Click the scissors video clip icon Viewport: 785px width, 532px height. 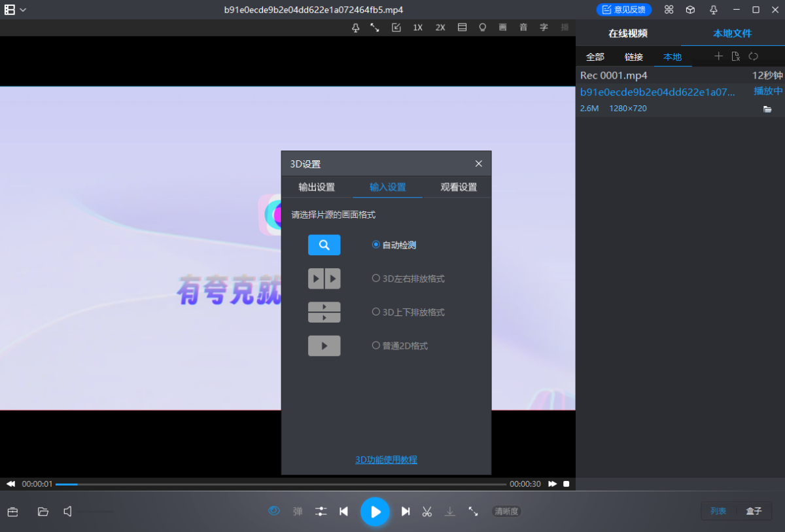coord(427,512)
